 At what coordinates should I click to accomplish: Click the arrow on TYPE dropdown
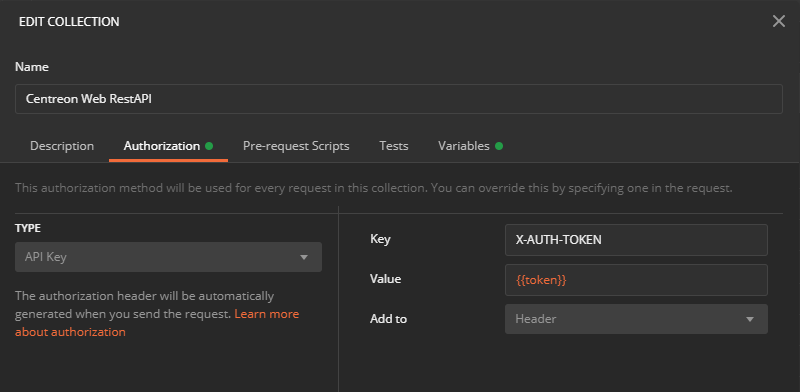click(304, 257)
